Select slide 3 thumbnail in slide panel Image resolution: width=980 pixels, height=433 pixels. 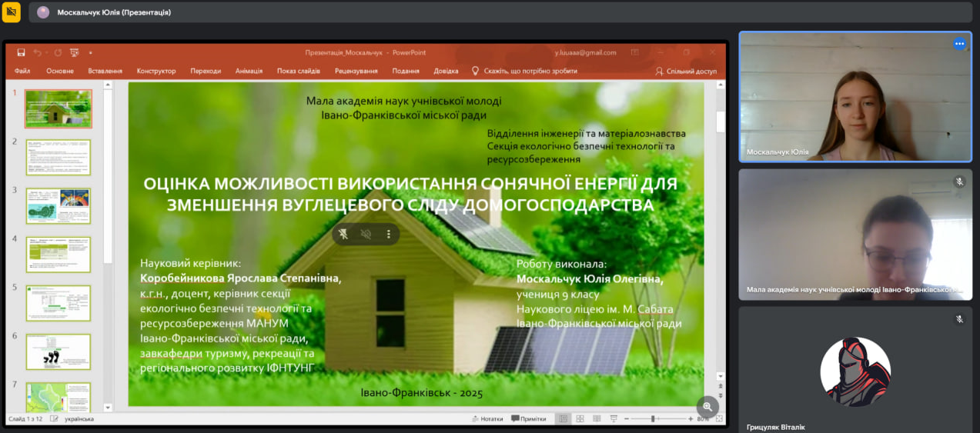59,205
